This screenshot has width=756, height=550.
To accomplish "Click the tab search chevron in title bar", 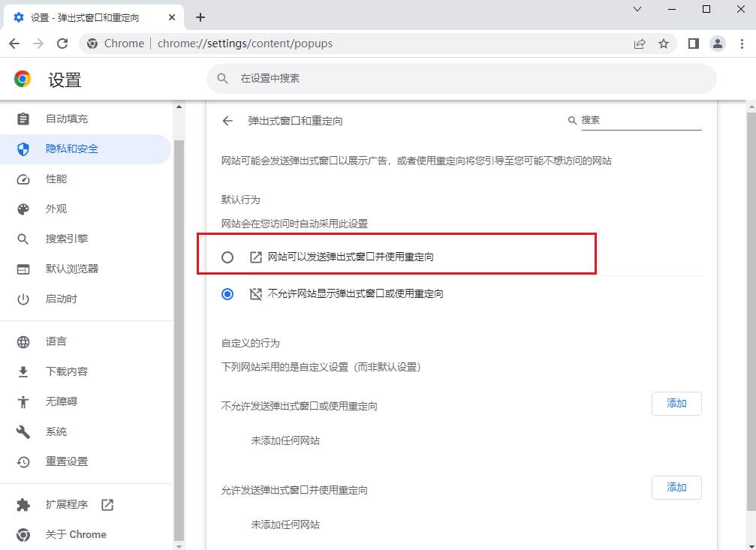I will [x=637, y=9].
